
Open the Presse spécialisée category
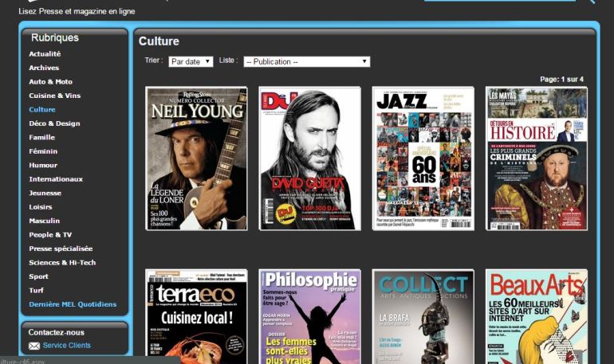(x=61, y=249)
